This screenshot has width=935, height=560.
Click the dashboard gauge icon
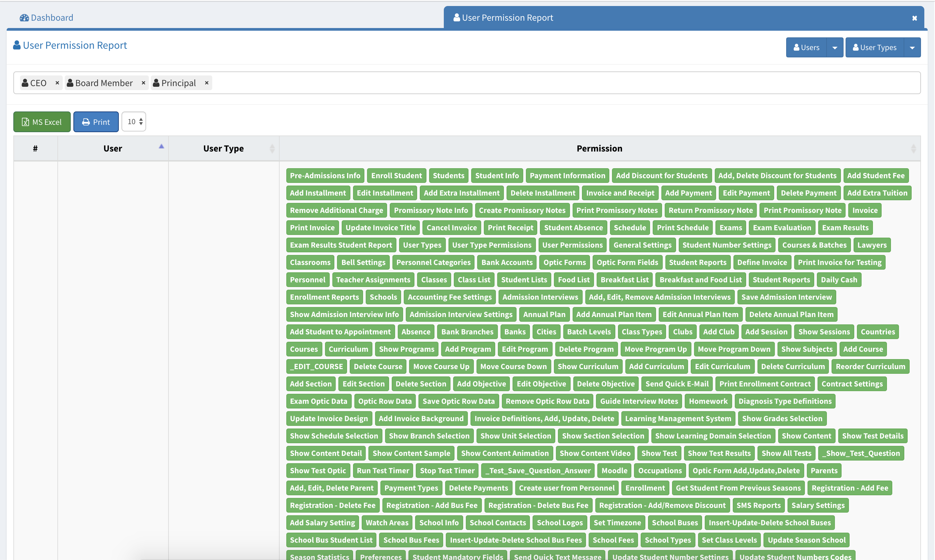[x=24, y=18]
